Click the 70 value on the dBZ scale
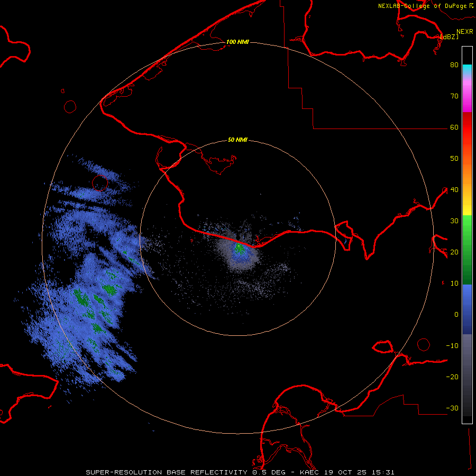This screenshot has width=476, height=476. (x=454, y=96)
